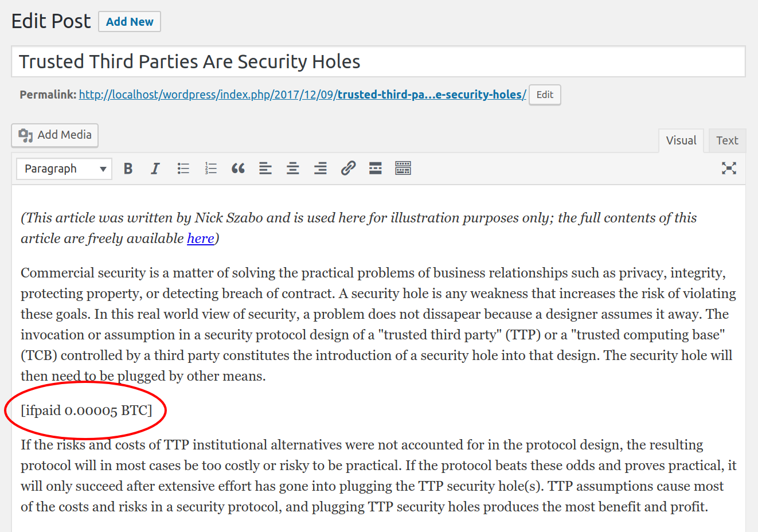
Task: Click the 'Permalink:' label
Action: (48, 95)
